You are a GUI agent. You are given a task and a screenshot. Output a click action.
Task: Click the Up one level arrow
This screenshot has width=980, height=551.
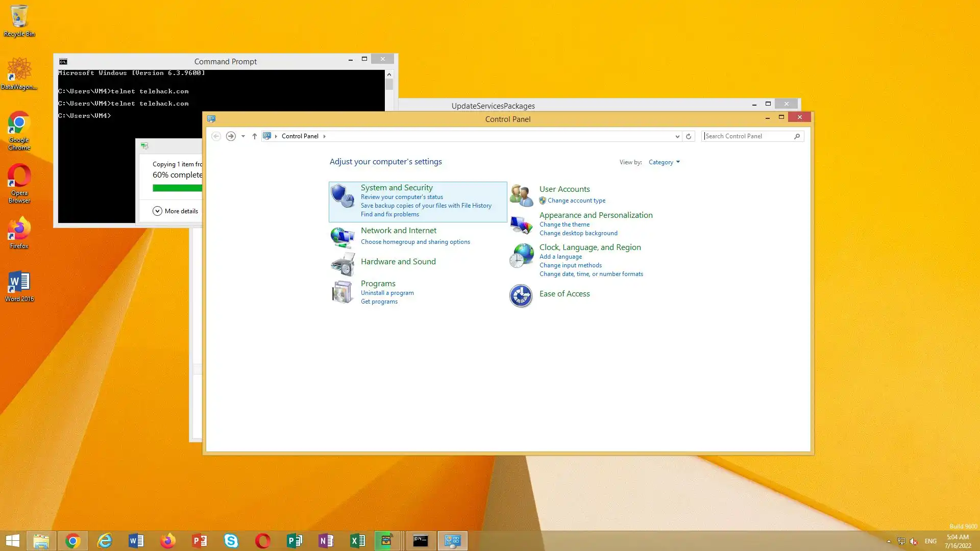[254, 136]
